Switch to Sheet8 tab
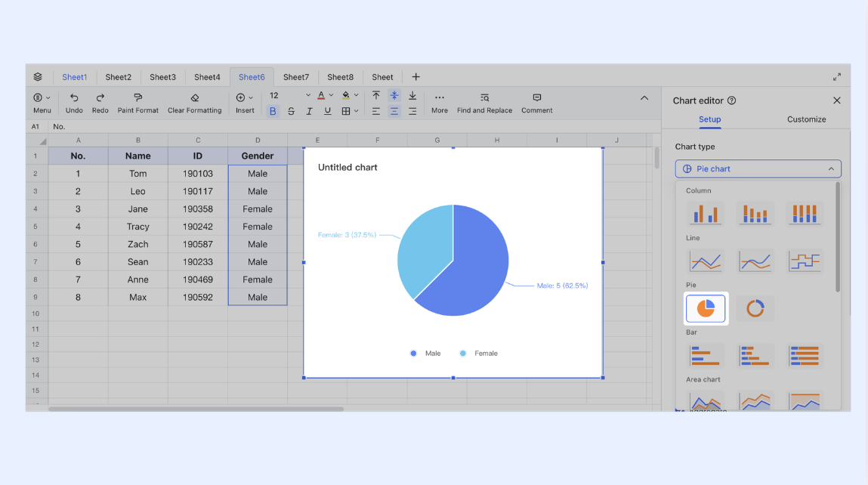This screenshot has height=485, width=868. coord(341,77)
